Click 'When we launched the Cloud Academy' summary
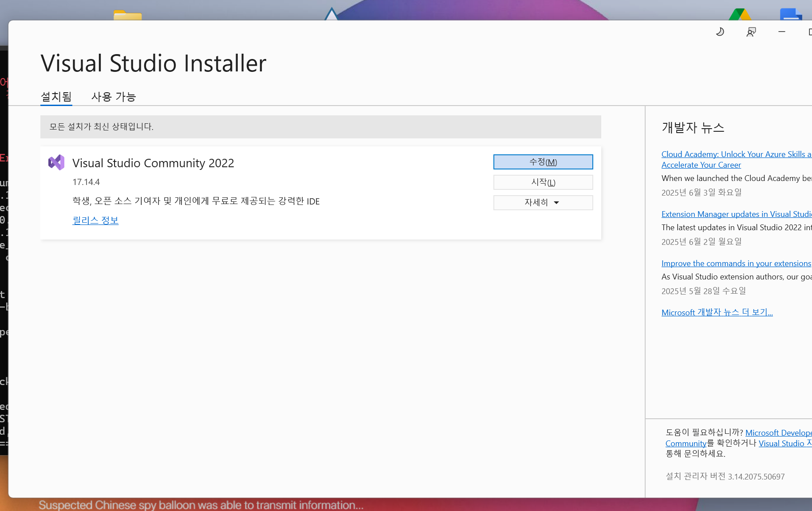This screenshot has height=511, width=812. point(737,178)
